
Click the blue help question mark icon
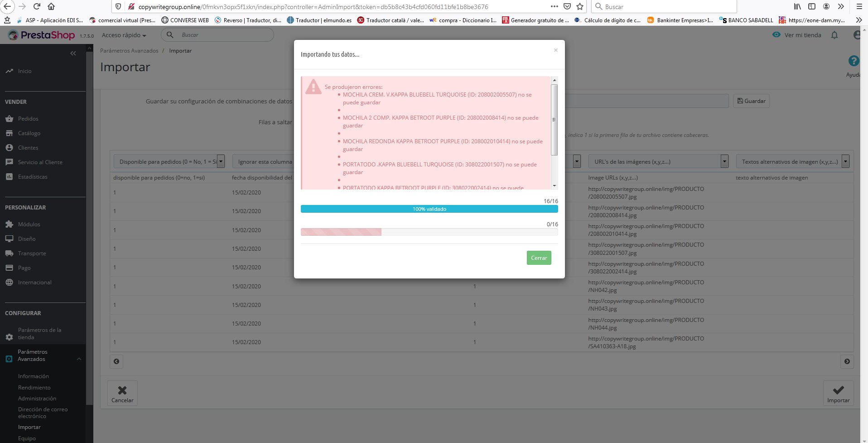[854, 61]
